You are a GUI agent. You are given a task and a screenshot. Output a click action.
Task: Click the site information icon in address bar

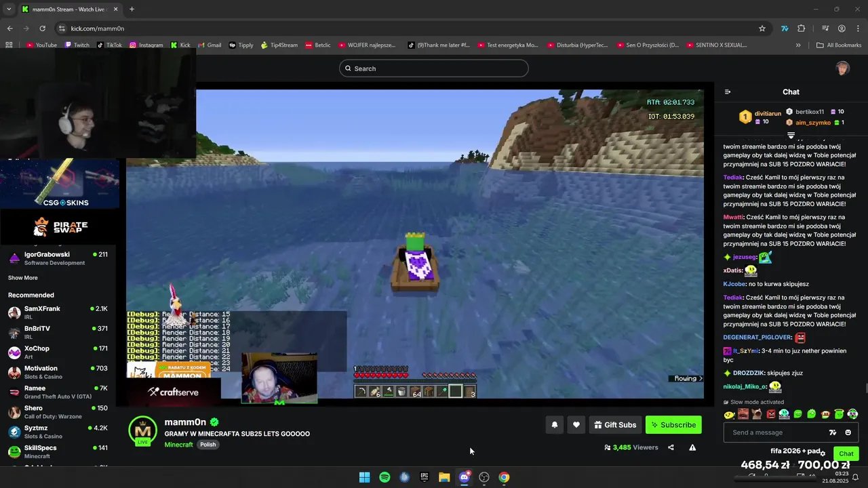tap(62, 28)
